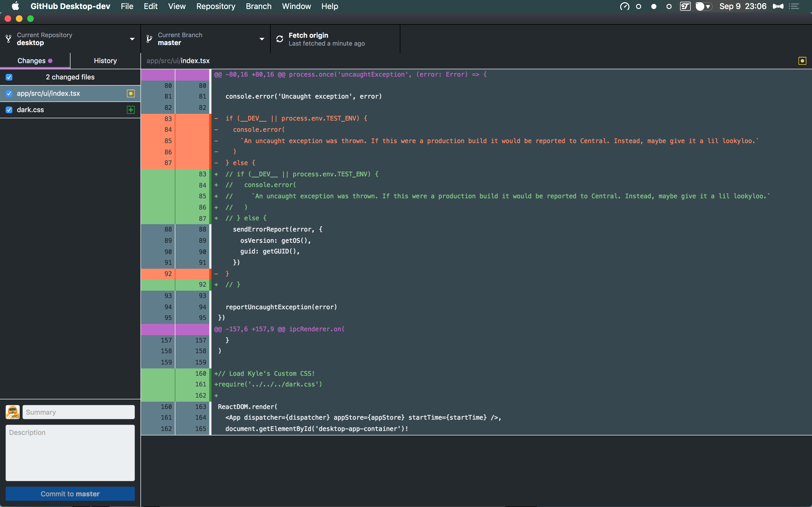
Task: Uncheck the app/src/ui/index.tsx file checkbox
Action: 9,94
